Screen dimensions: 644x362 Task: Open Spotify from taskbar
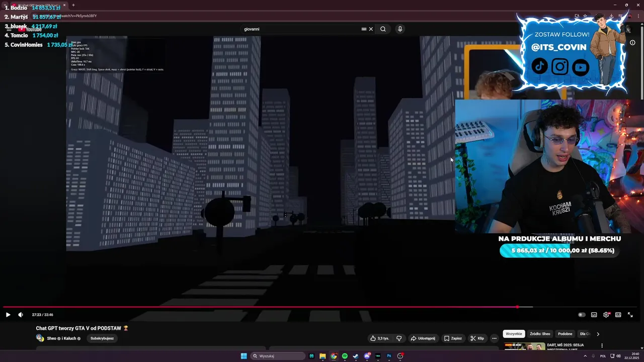click(345, 356)
